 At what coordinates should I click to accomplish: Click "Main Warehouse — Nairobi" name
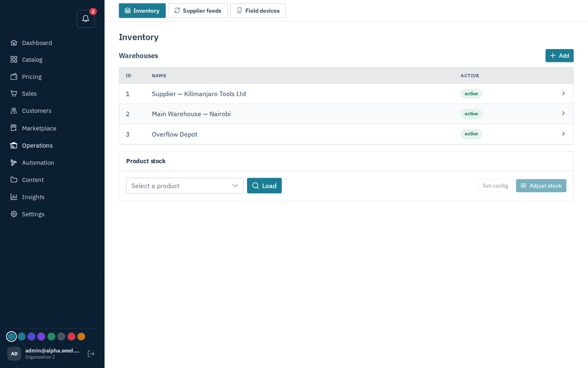191,114
